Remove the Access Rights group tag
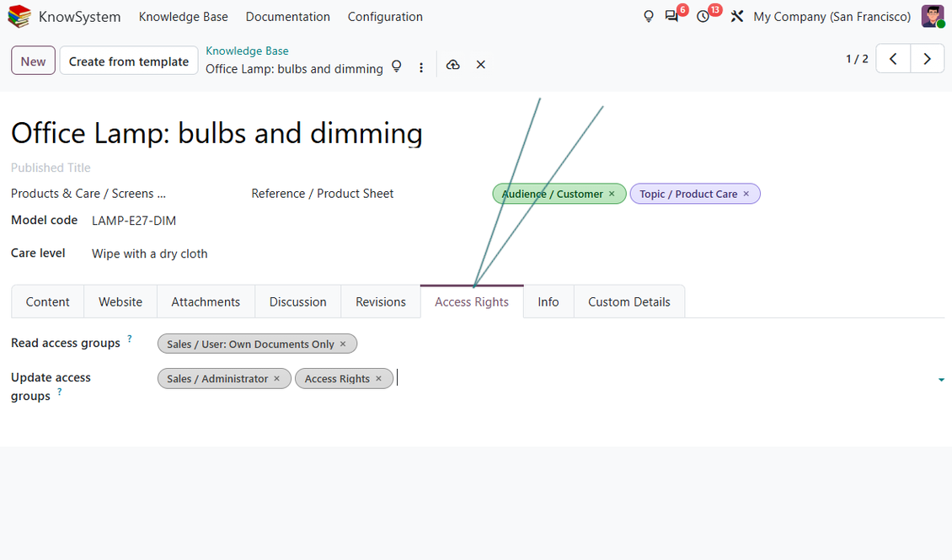This screenshot has height=560, width=952. [x=379, y=379]
